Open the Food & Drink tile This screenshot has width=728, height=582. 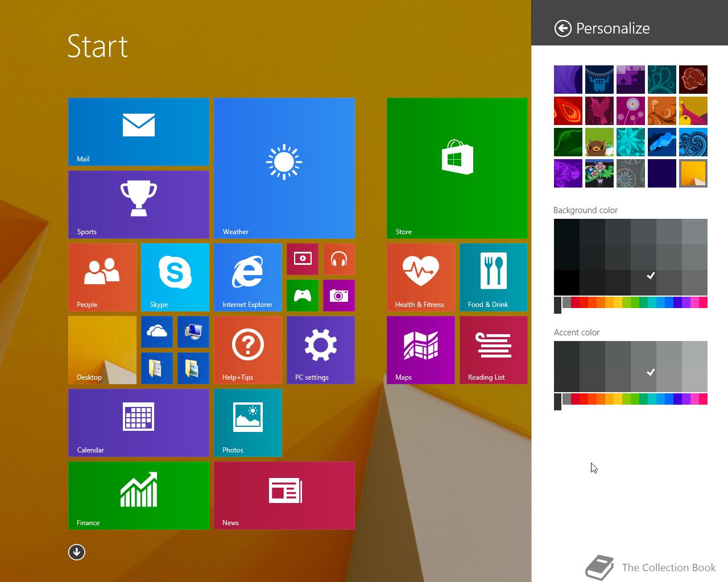tap(494, 277)
